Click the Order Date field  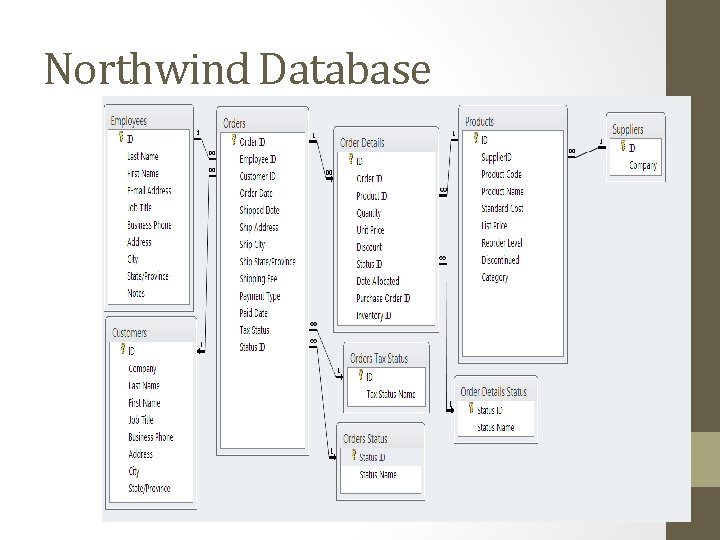pos(256,193)
